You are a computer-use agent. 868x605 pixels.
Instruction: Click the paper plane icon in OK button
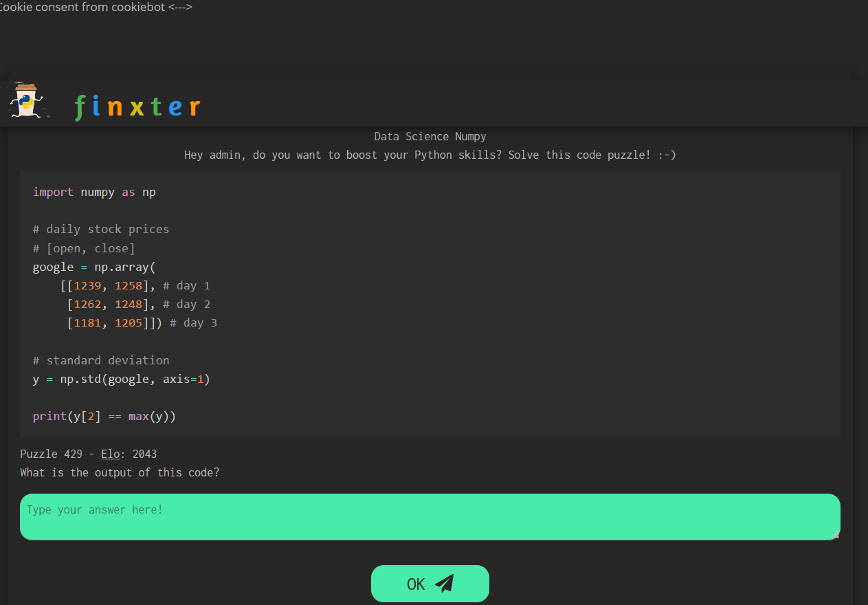[x=445, y=584]
